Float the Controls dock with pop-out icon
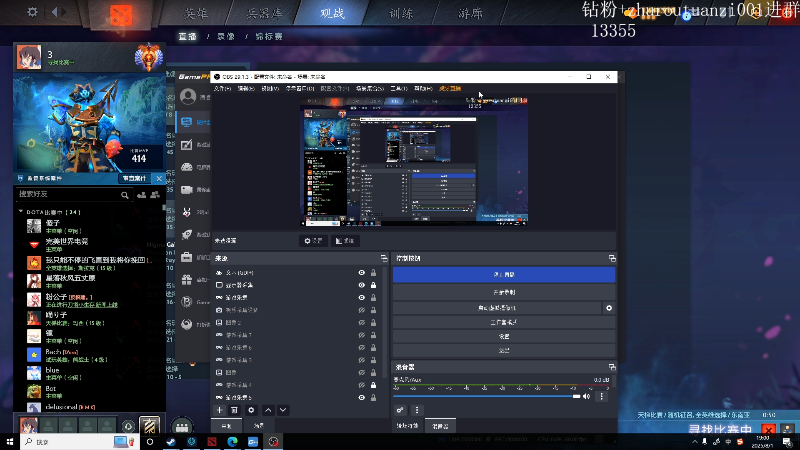The width and height of the screenshot is (800, 450). pyautogui.click(x=612, y=259)
